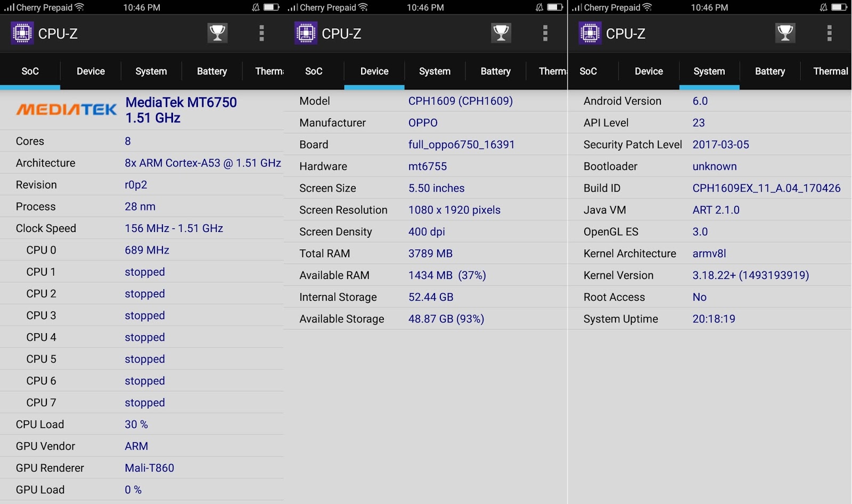Image resolution: width=852 pixels, height=504 pixels.
Task: Select System tab in middle panel
Action: click(435, 71)
